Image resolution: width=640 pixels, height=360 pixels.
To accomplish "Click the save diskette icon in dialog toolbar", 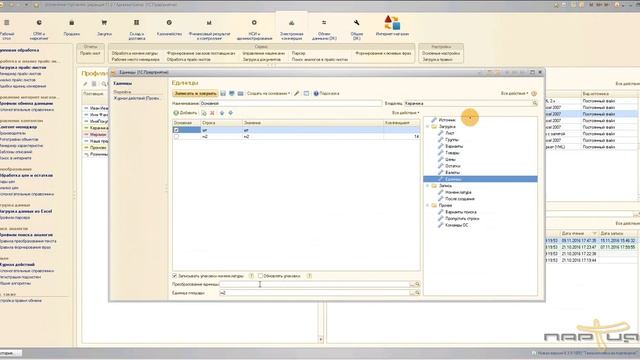I will coord(223,93).
